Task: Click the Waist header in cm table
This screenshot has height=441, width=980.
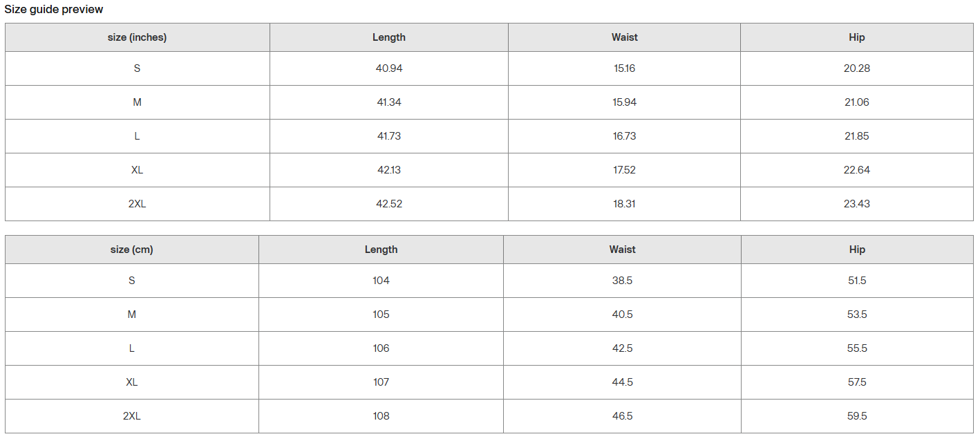Action: click(622, 250)
